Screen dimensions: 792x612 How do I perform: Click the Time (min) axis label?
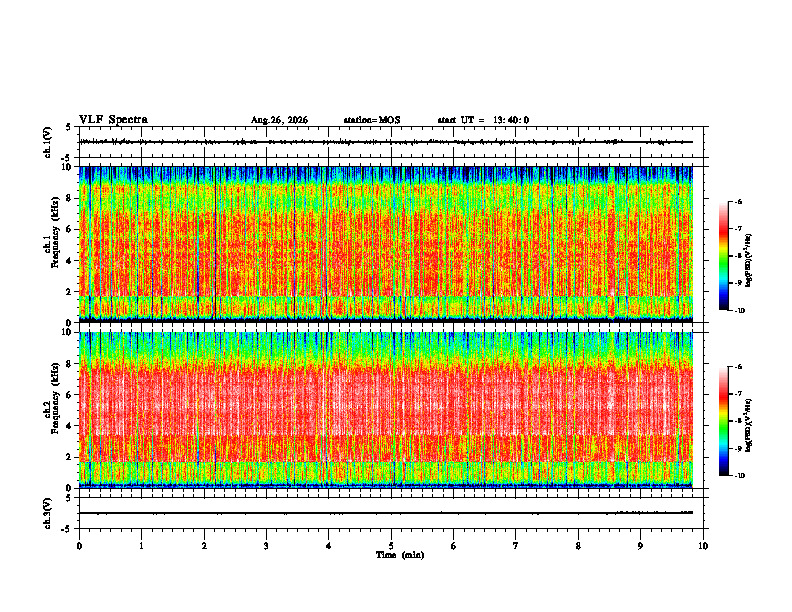click(x=400, y=555)
